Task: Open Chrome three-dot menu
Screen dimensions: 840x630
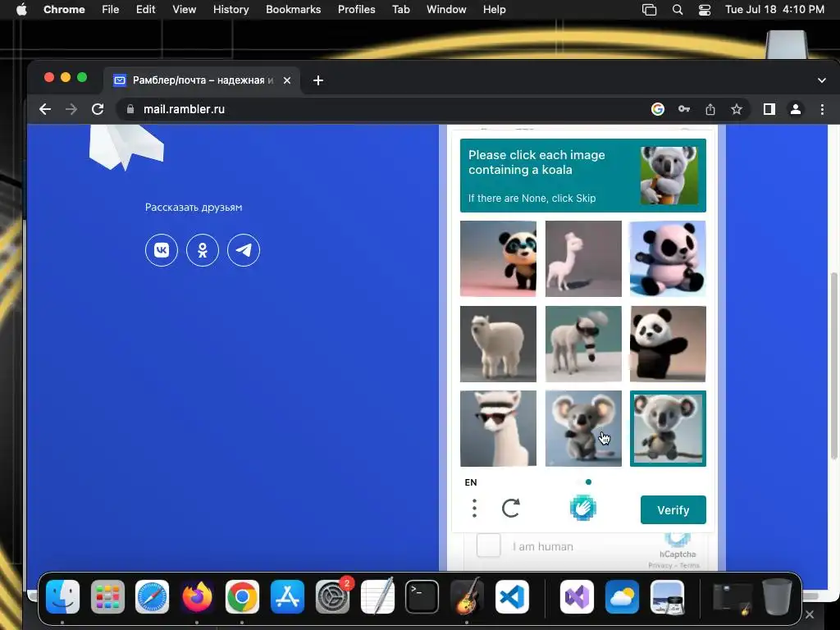Action: pos(822,109)
